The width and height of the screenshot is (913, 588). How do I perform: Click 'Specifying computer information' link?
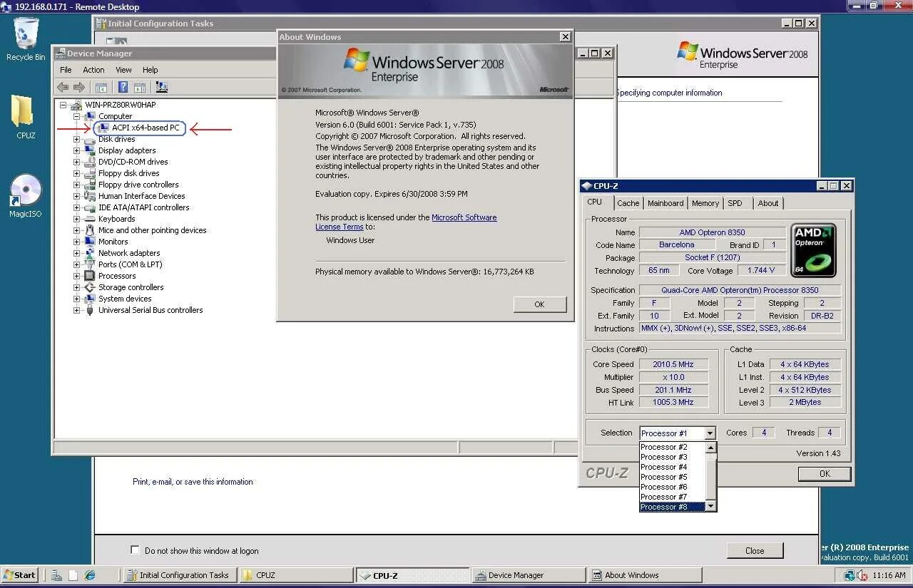coord(669,93)
